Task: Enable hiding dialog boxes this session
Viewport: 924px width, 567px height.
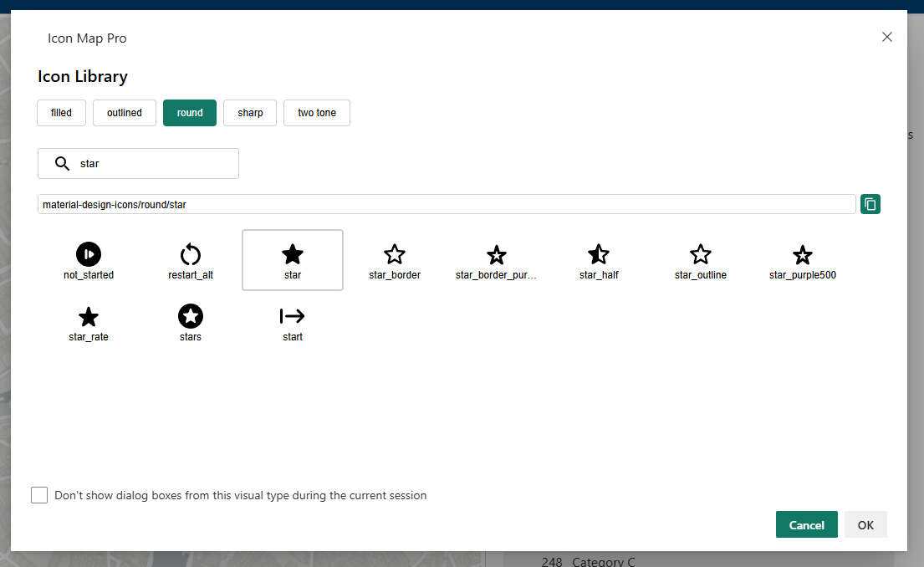Action: [x=39, y=495]
